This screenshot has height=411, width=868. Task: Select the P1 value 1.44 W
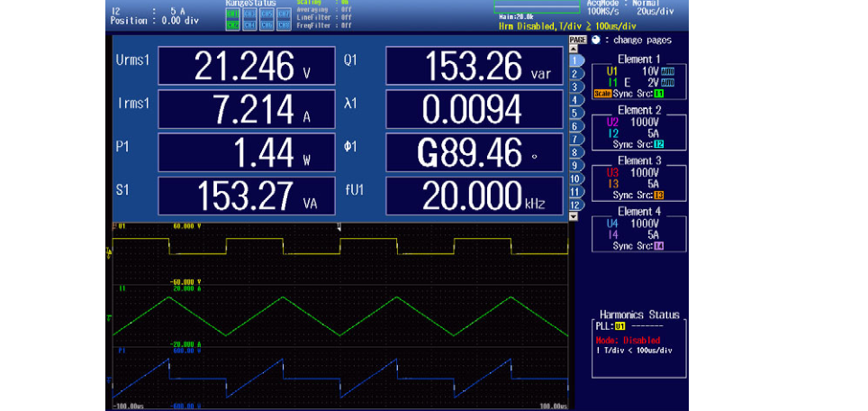(247, 152)
